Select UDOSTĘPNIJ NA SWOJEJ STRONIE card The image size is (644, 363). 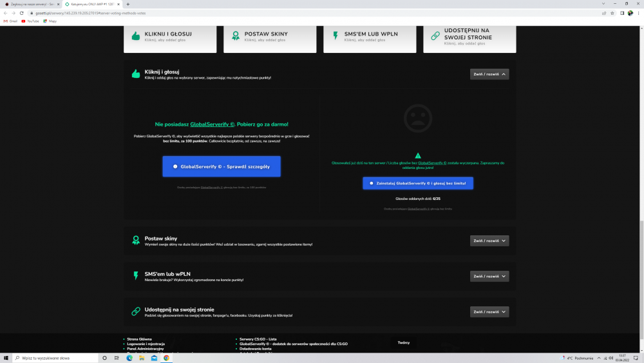click(x=469, y=39)
